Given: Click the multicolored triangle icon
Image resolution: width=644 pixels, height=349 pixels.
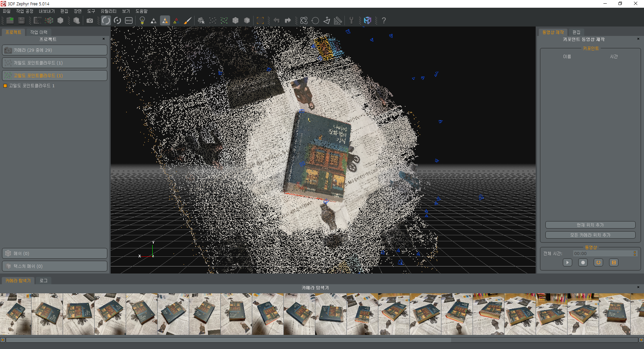Looking at the screenshot, I should click(176, 20).
